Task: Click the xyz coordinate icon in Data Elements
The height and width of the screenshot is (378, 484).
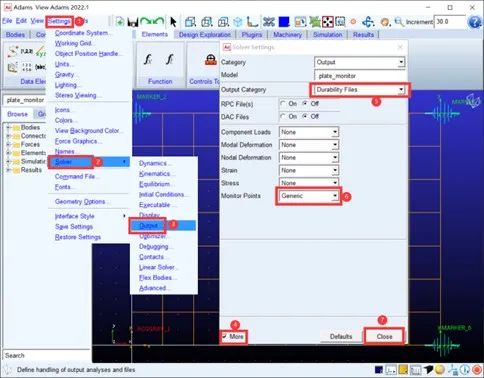Action: [x=41, y=52]
